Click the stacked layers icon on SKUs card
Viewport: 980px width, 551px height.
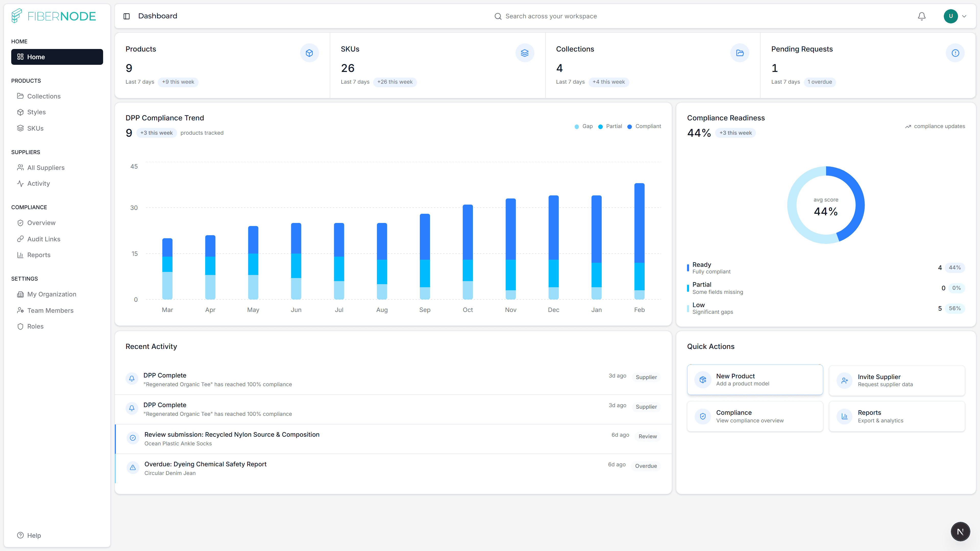coord(525,53)
